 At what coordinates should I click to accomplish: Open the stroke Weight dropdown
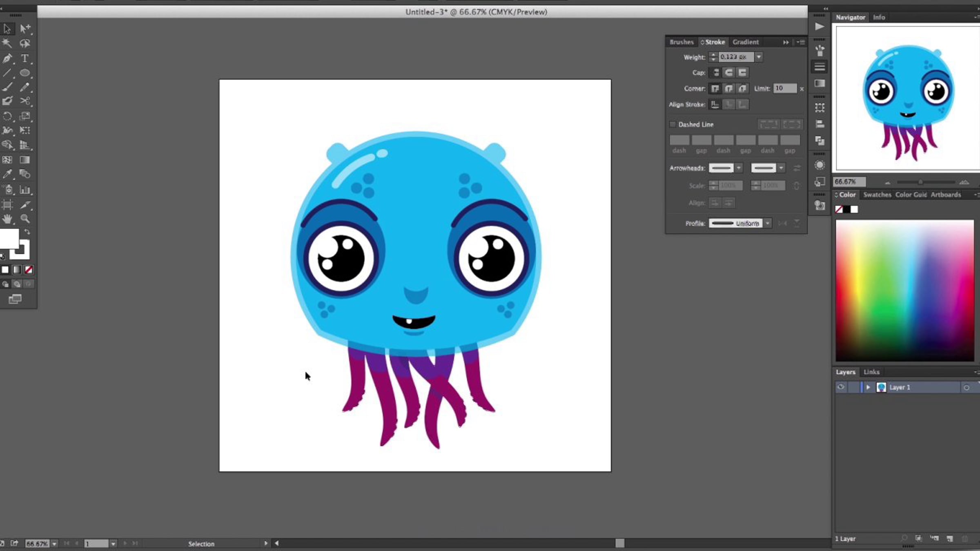point(759,57)
